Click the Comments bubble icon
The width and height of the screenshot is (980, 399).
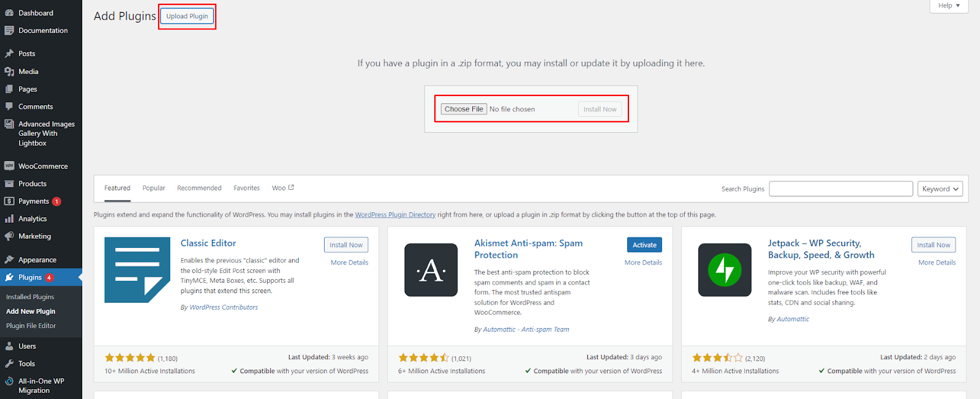9,106
